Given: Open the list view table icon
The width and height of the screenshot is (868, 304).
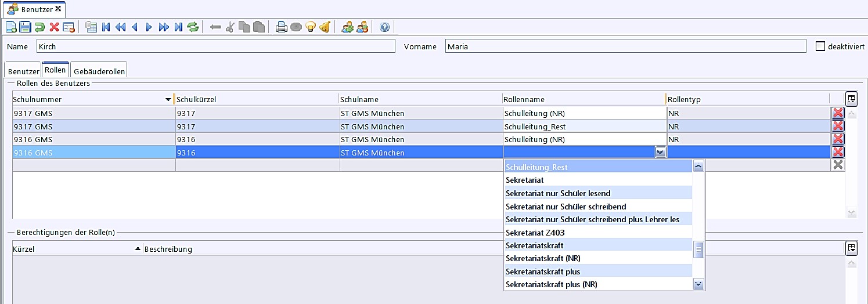Looking at the screenshot, I should pos(91,27).
